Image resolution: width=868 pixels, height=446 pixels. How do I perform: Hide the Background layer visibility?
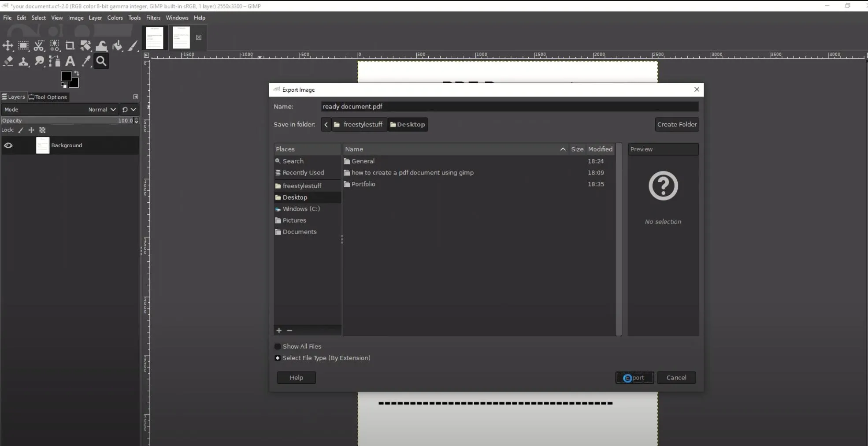click(x=9, y=145)
